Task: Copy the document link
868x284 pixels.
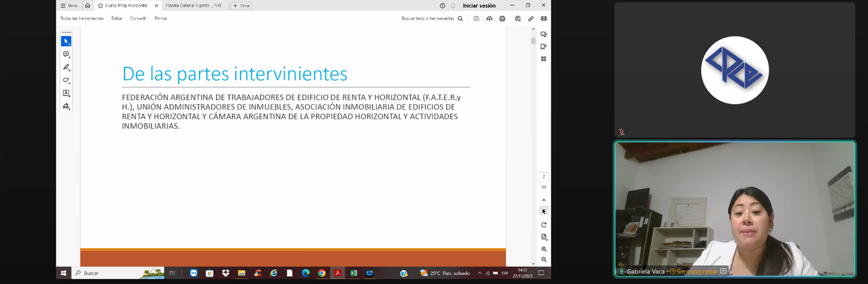Action: point(530,19)
